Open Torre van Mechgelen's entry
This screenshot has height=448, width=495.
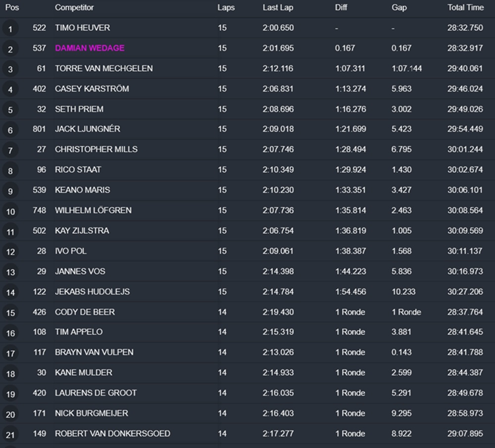coord(103,68)
